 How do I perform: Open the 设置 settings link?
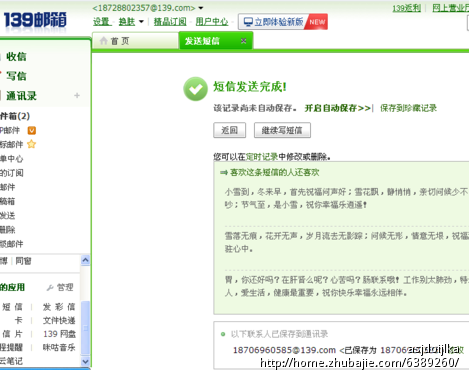[101, 22]
